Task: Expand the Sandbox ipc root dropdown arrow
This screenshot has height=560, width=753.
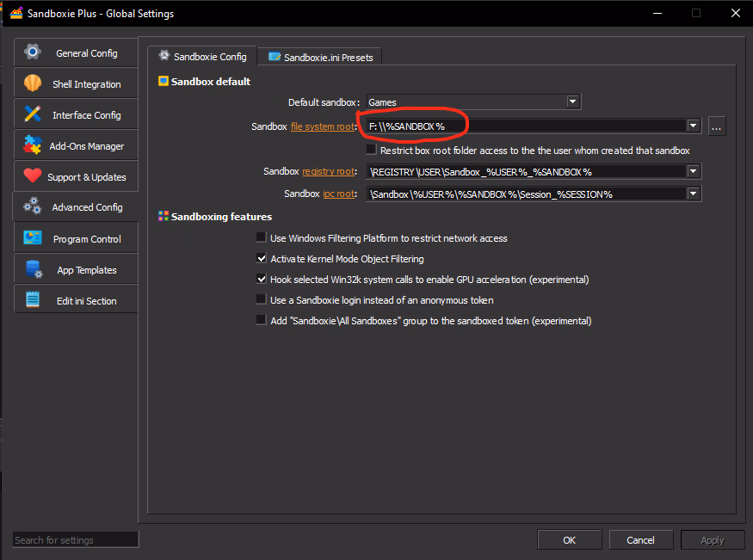Action: pyautogui.click(x=693, y=194)
